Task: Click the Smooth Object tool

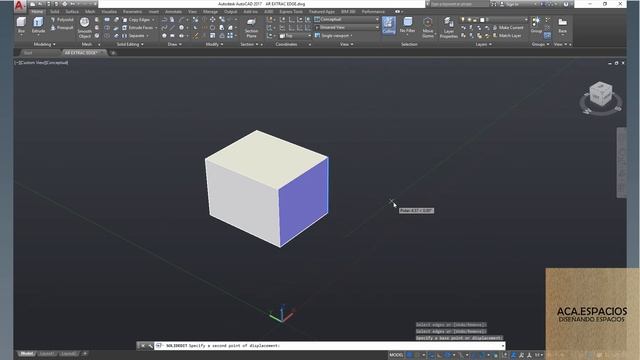Action: (84, 27)
